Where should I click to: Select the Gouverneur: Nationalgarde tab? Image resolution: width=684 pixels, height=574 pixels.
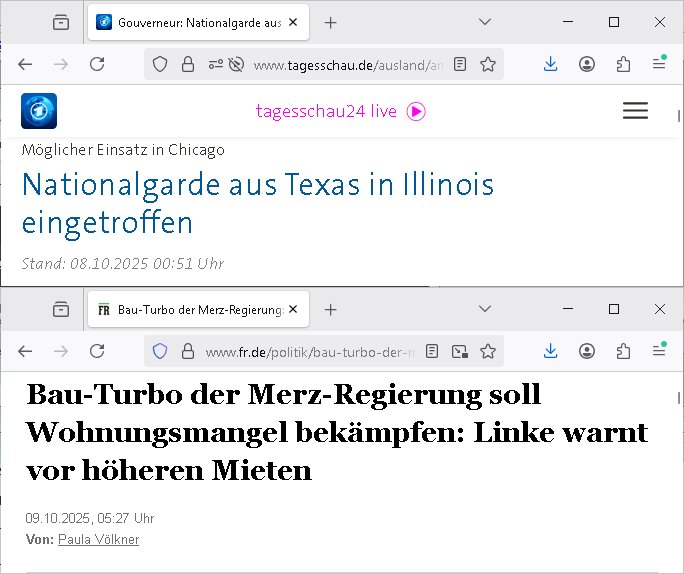click(x=198, y=22)
